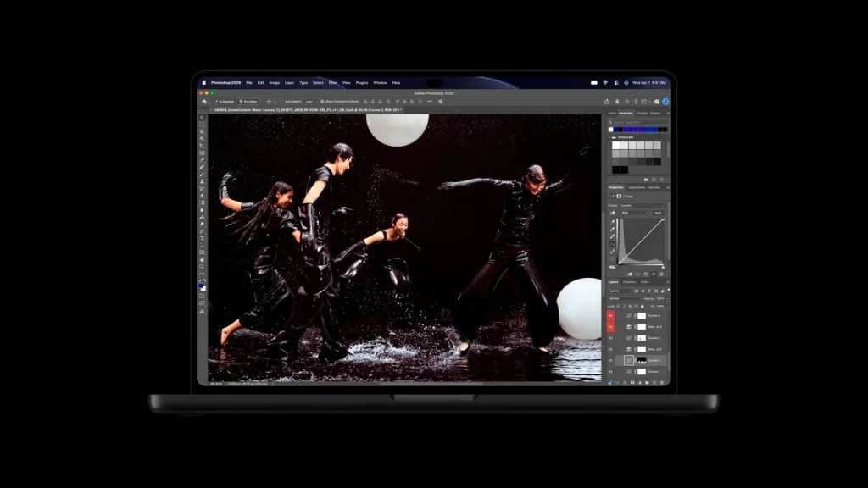Select the Rectangular Marquee tool
Viewport: 868px width, 488px height.
(x=202, y=125)
